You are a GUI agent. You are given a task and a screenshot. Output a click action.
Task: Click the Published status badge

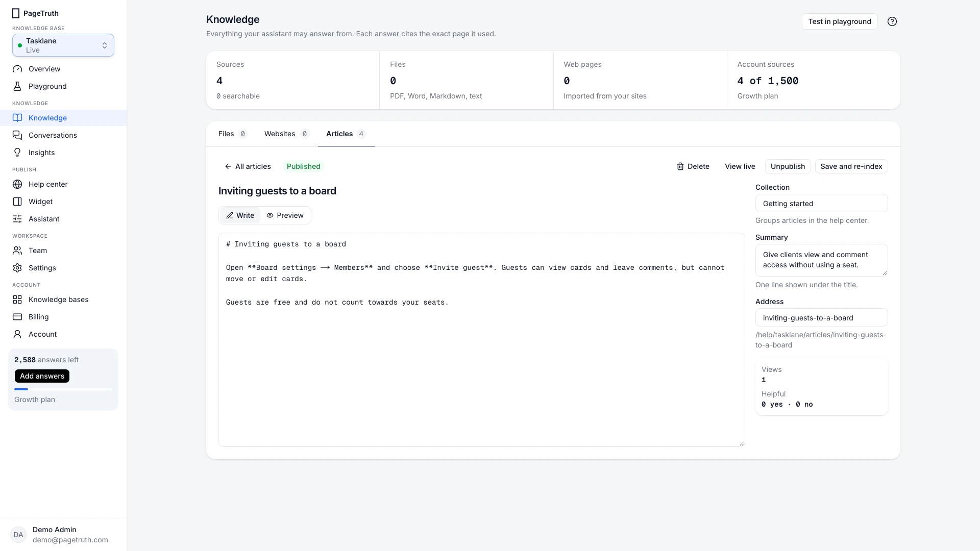click(x=304, y=166)
